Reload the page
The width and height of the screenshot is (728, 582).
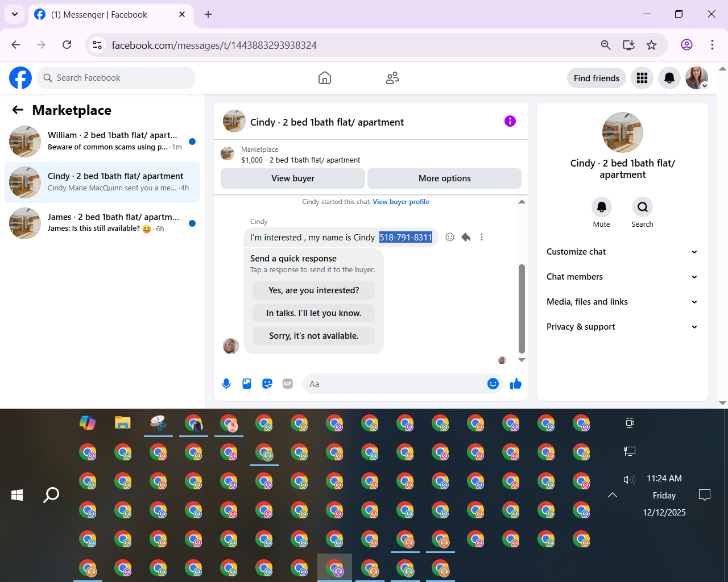click(67, 45)
